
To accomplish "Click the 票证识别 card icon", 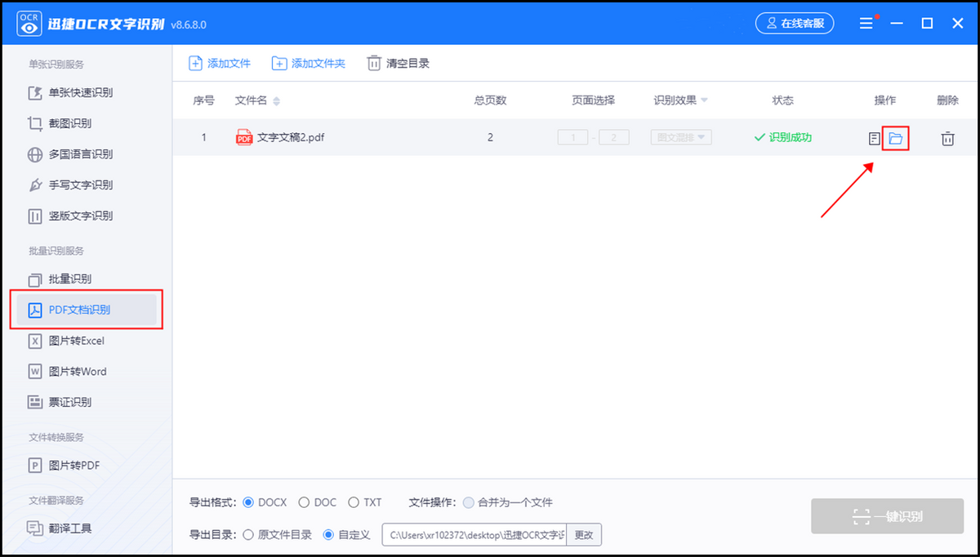I will point(35,403).
